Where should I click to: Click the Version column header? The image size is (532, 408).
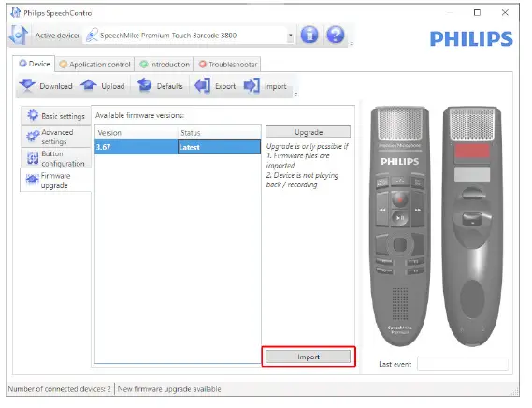tap(137, 133)
